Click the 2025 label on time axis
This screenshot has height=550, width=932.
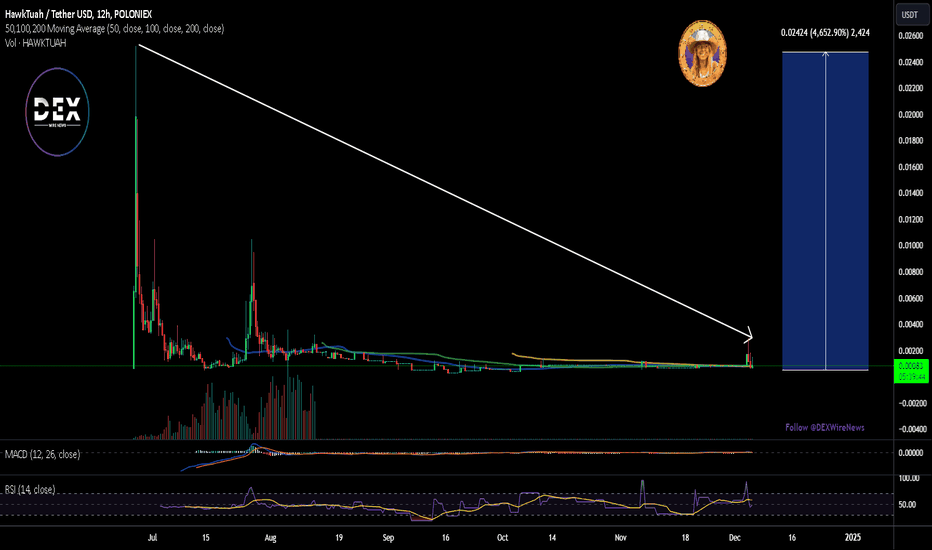tap(852, 538)
